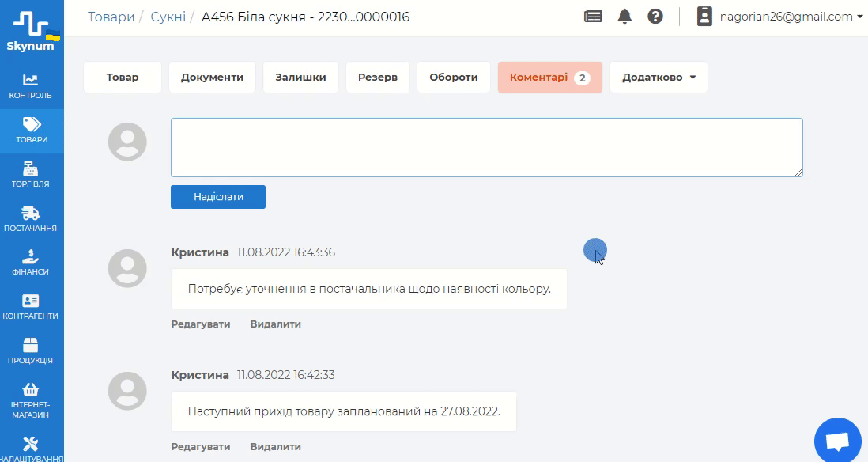Delete the comment about 27.08.2022 arrival
Image resolution: width=868 pixels, height=462 pixels.
coord(275,446)
